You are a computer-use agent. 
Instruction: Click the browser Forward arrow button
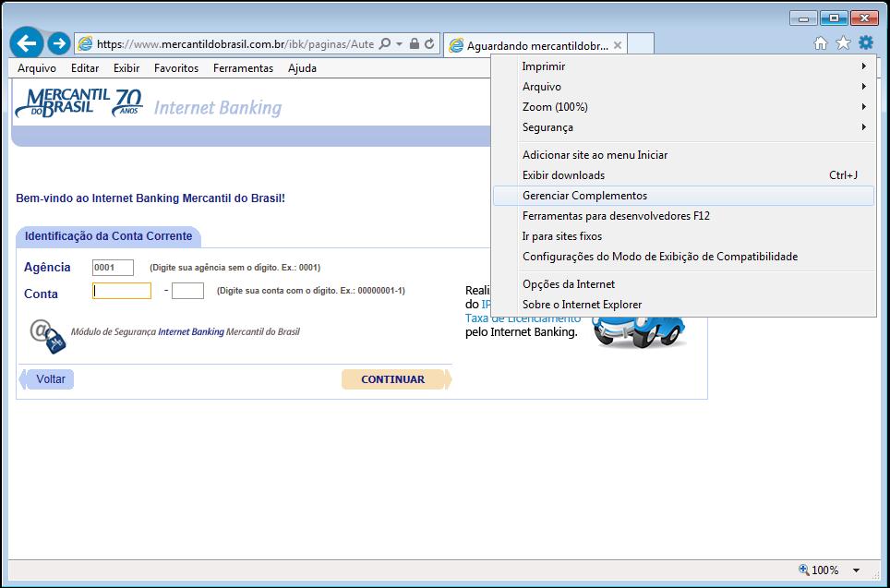(x=58, y=43)
